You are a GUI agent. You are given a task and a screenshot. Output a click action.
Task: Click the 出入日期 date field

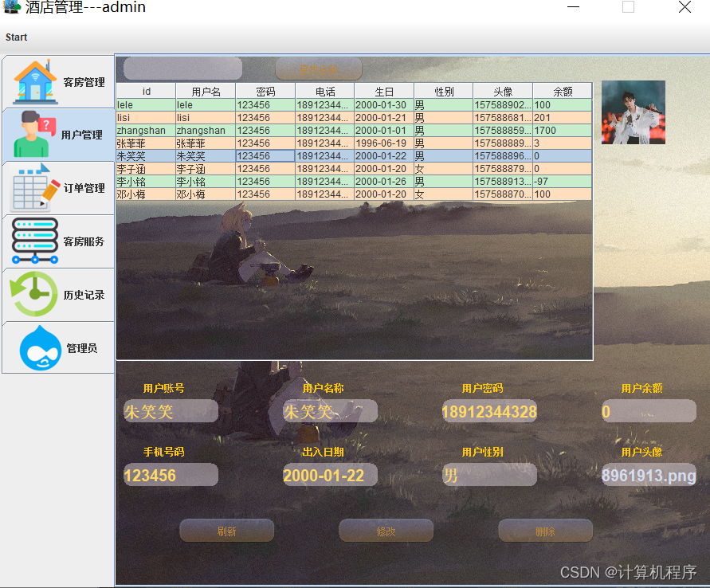pyautogui.click(x=330, y=474)
